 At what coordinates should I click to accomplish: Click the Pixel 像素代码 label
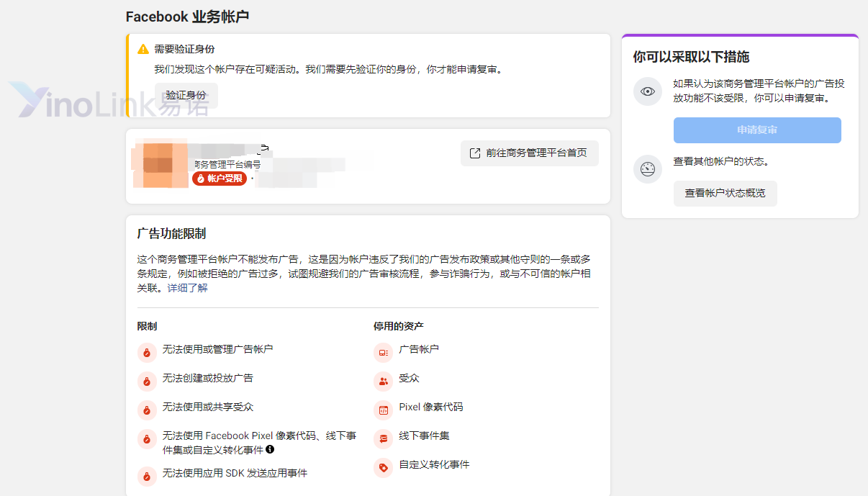pyautogui.click(x=431, y=407)
